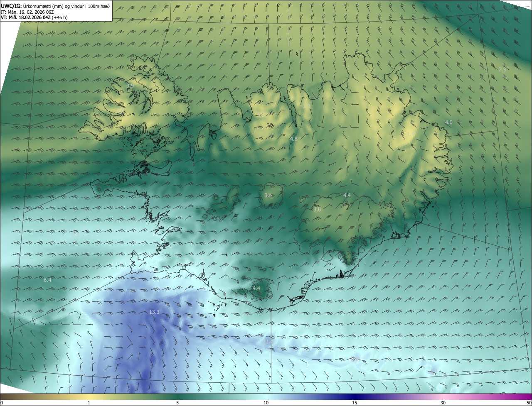Click the color scale tick label 0
Viewport: 532px width, 406px height.
coord(1,403)
